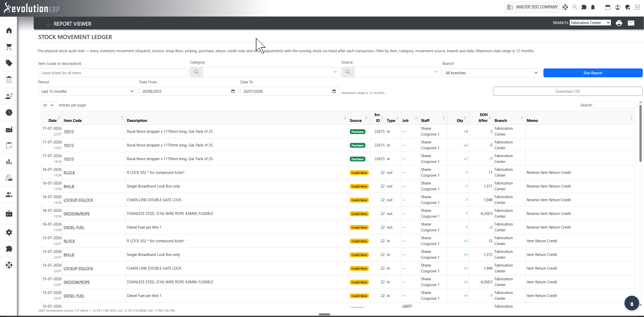
Task: Open the All branches dropdown
Action: pyautogui.click(x=492, y=73)
